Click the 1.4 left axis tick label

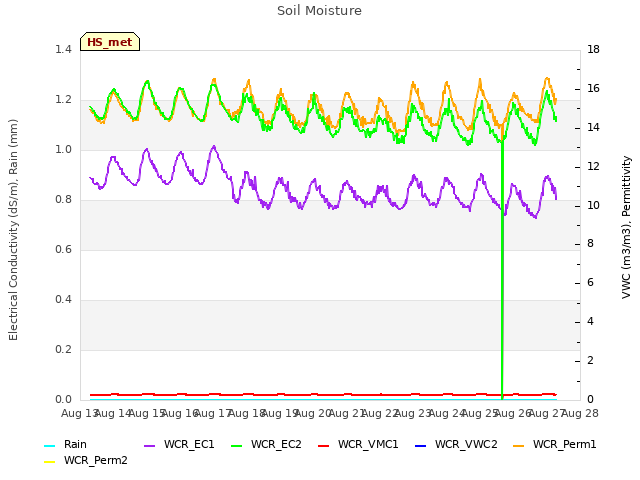(63, 50)
